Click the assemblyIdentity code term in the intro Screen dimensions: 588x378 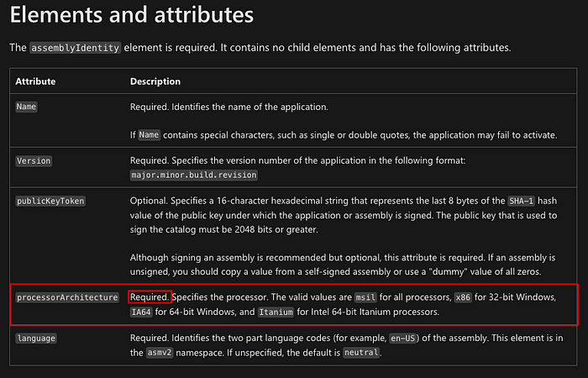76,47
